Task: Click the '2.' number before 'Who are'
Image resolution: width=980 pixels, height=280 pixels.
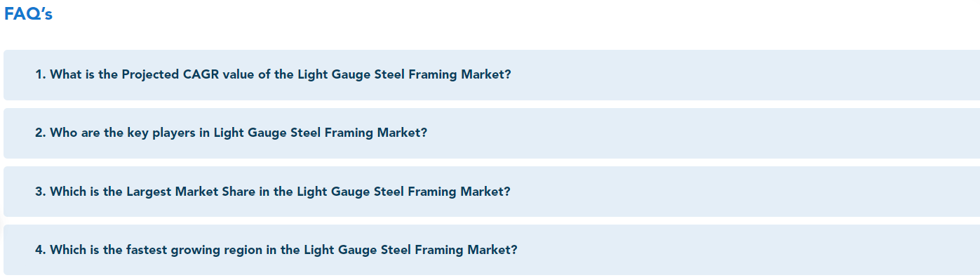Action: 41,133
